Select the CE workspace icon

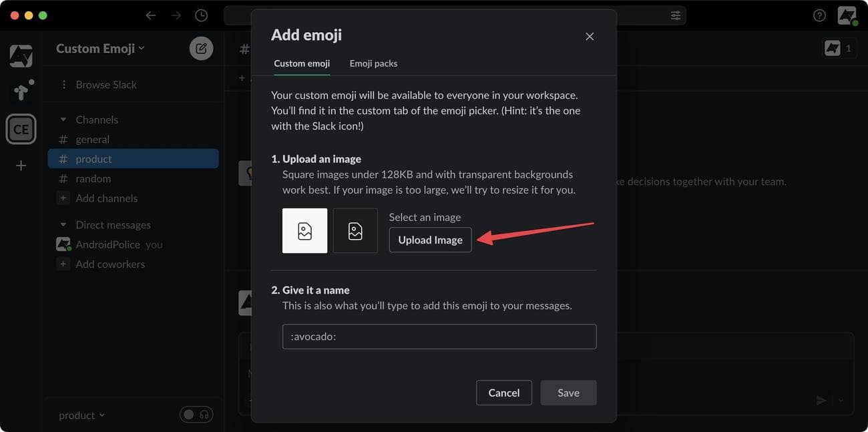tap(21, 129)
